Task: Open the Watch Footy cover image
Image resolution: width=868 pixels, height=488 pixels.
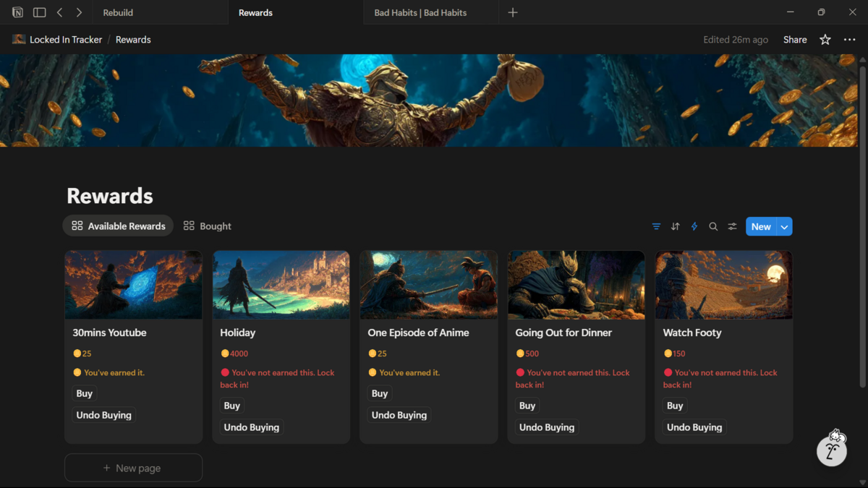Action: [x=724, y=285]
